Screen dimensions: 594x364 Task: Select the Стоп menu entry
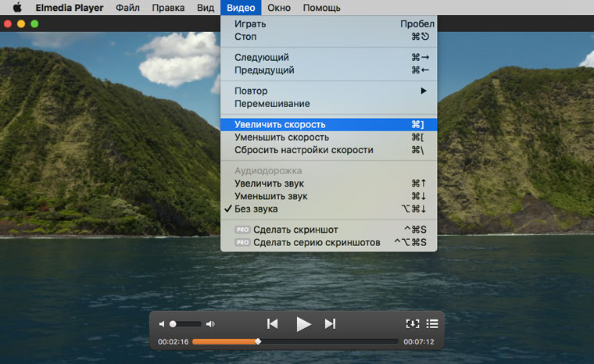pyautogui.click(x=329, y=37)
